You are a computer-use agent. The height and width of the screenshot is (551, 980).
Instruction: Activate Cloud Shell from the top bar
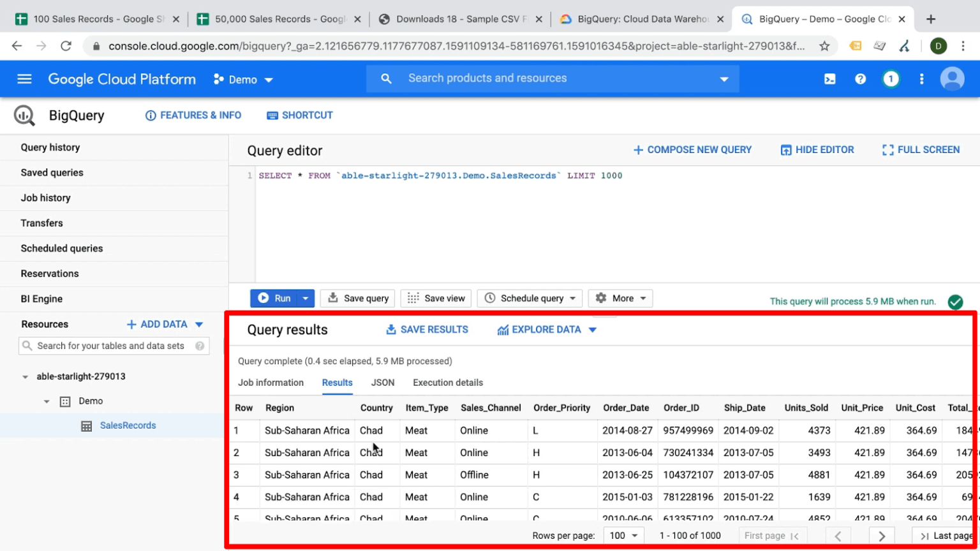click(x=830, y=78)
